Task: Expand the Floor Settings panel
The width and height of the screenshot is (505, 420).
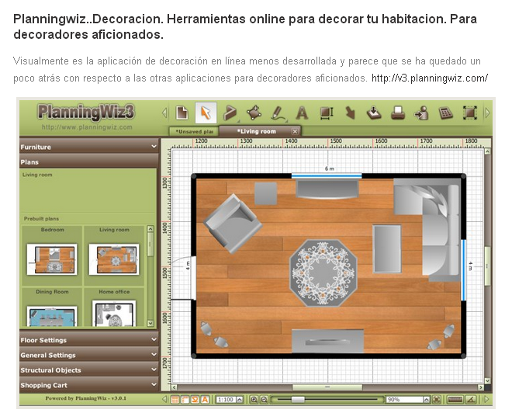Action: (89, 340)
